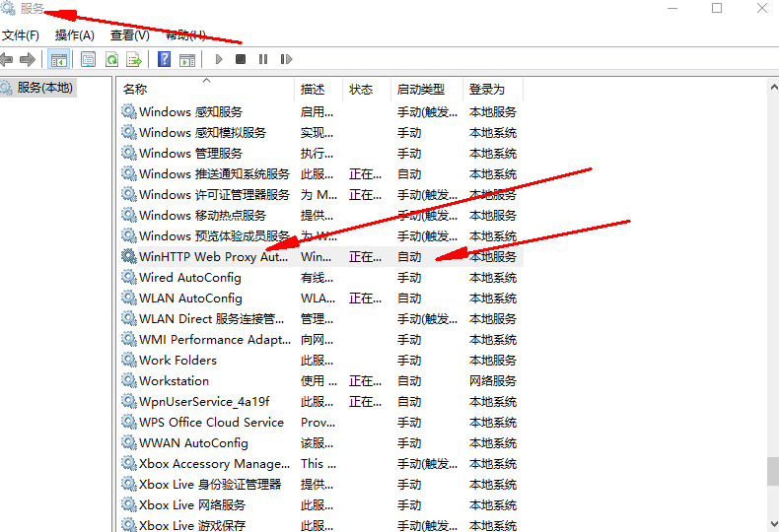
Task: Select Xbox Accessory Manage... service
Action: coord(321,463)
